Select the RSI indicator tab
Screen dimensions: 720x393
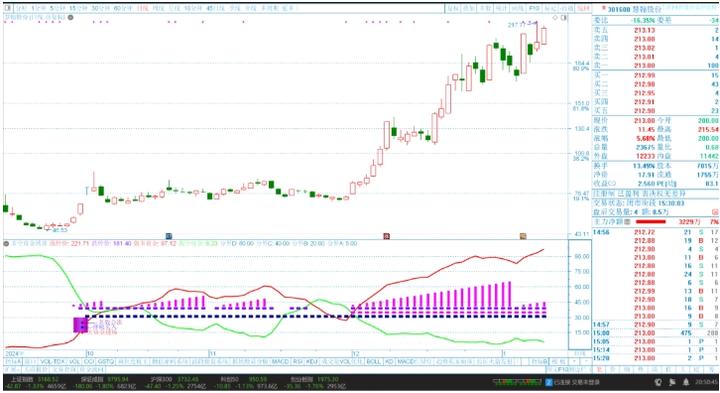click(x=298, y=362)
